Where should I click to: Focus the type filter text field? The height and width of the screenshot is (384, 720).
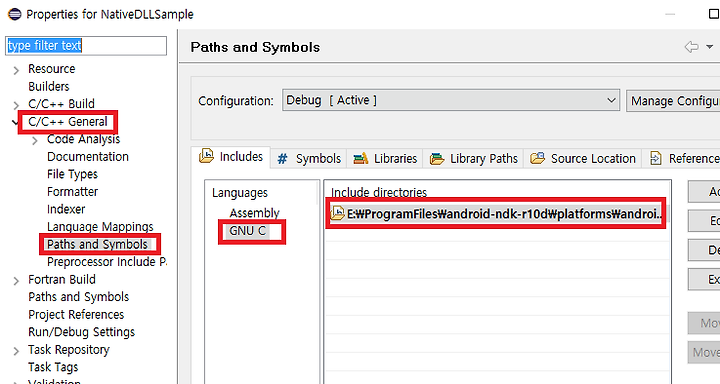click(x=86, y=46)
